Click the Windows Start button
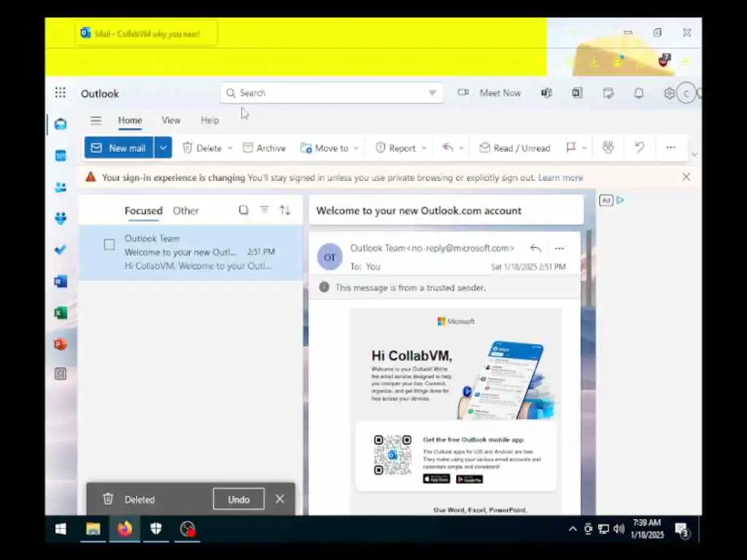Image resolution: width=747 pixels, height=560 pixels. point(61,529)
